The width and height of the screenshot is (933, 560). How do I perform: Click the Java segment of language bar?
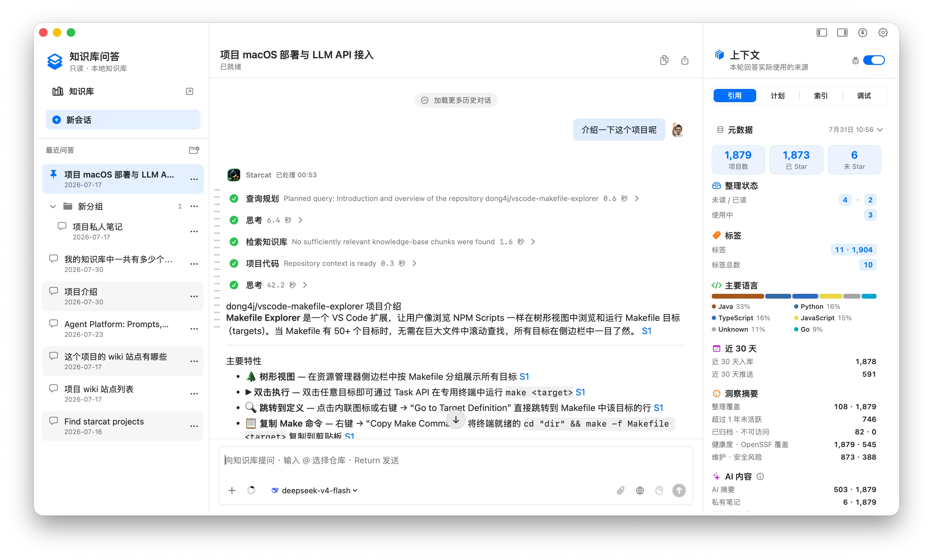pos(738,296)
